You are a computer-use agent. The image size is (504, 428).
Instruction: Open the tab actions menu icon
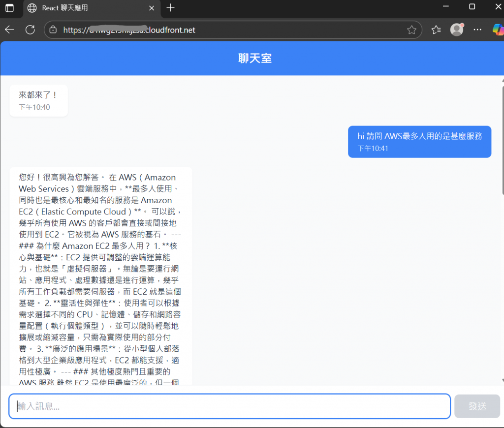click(10, 8)
